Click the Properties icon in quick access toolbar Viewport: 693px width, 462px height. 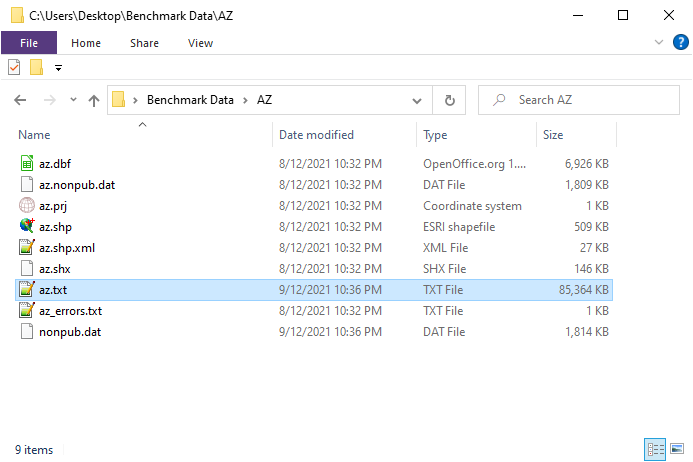14,68
